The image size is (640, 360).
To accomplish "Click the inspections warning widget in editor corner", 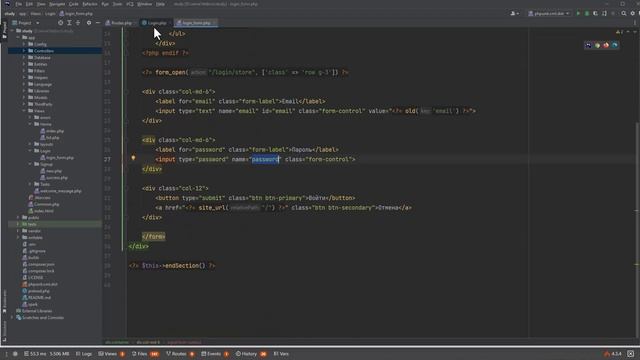I will click(x=620, y=32).
